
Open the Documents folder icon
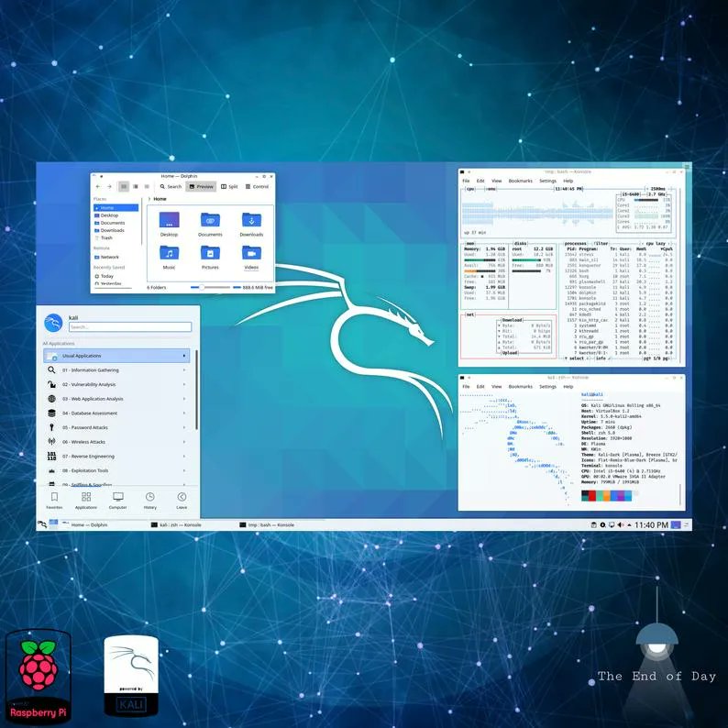[x=210, y=224]
